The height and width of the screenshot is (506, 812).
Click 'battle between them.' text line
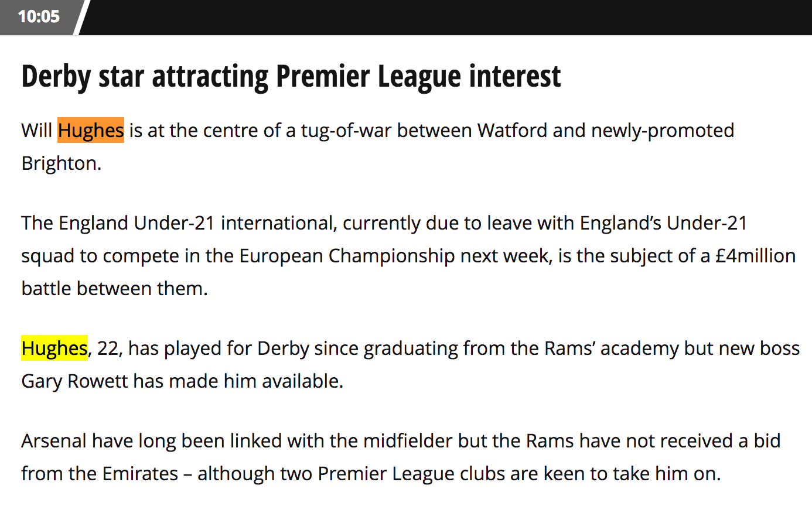tap(115, 289)
